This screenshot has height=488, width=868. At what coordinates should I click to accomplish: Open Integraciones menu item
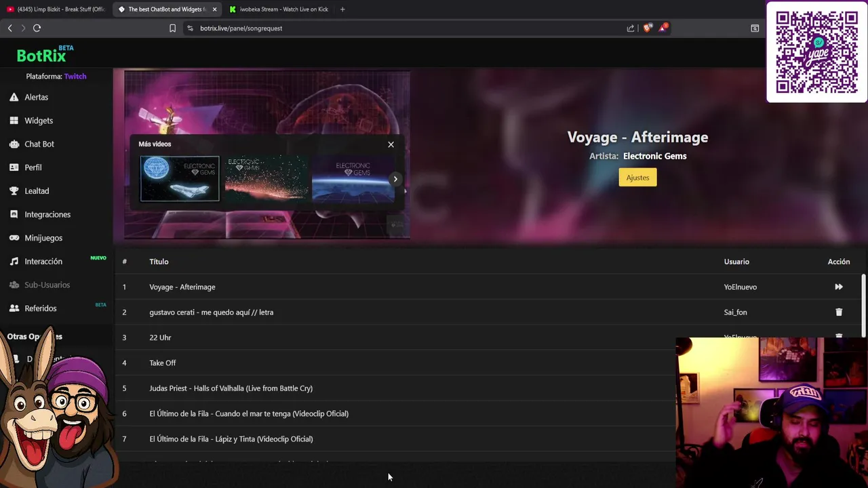[x=47, y=214]
